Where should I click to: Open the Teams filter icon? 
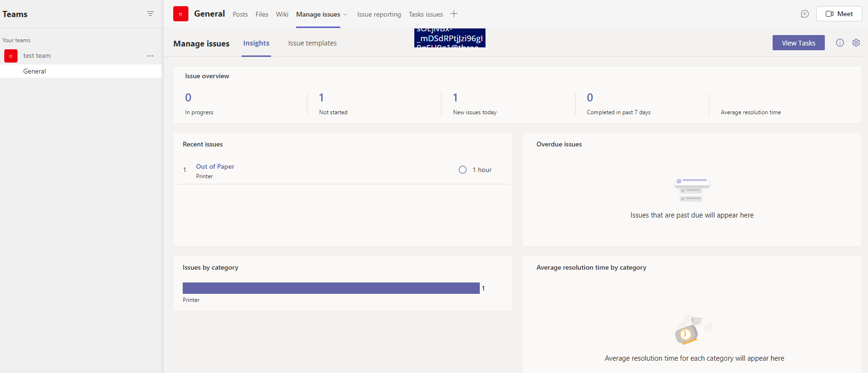[150, 14]
